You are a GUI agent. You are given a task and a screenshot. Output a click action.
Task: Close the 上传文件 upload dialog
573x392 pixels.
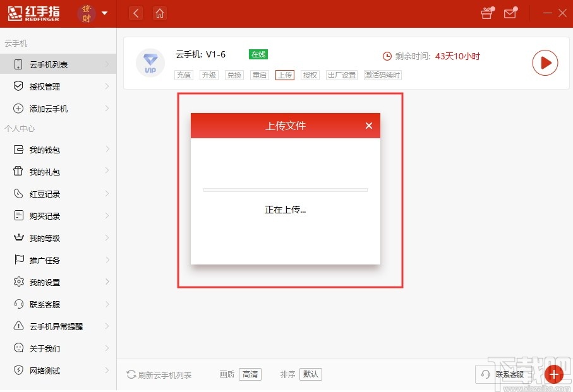[368, 126]
